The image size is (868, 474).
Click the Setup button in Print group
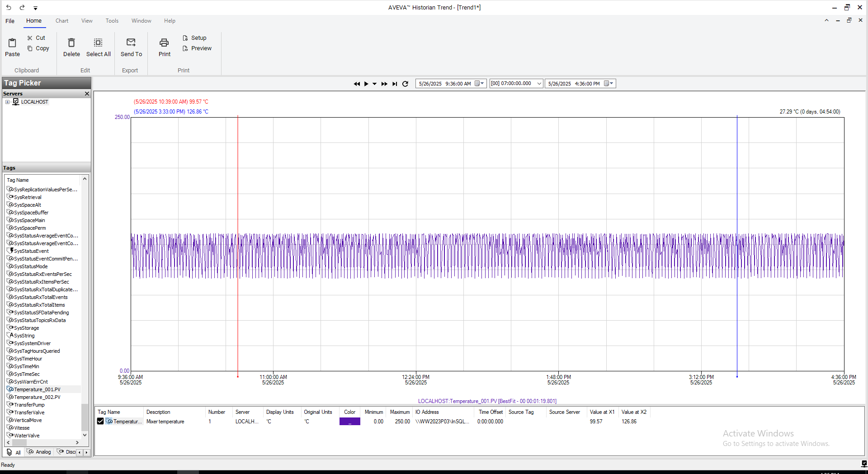pos(195,38)
